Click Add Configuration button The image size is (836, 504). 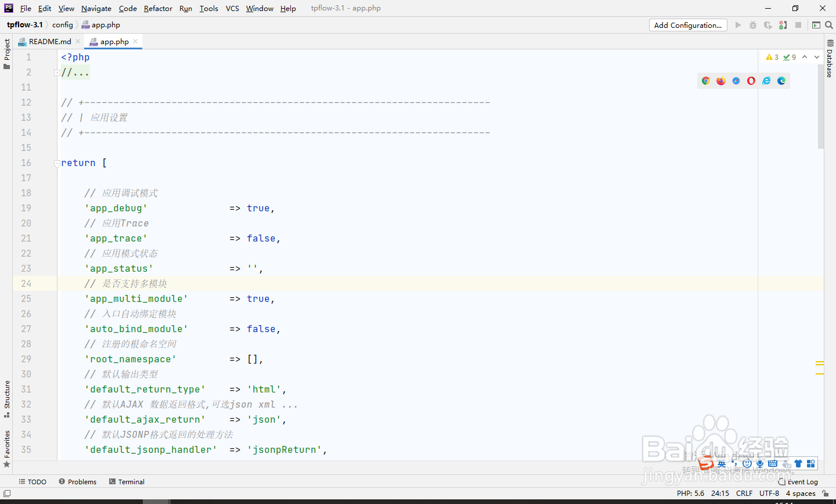(688, 25)
